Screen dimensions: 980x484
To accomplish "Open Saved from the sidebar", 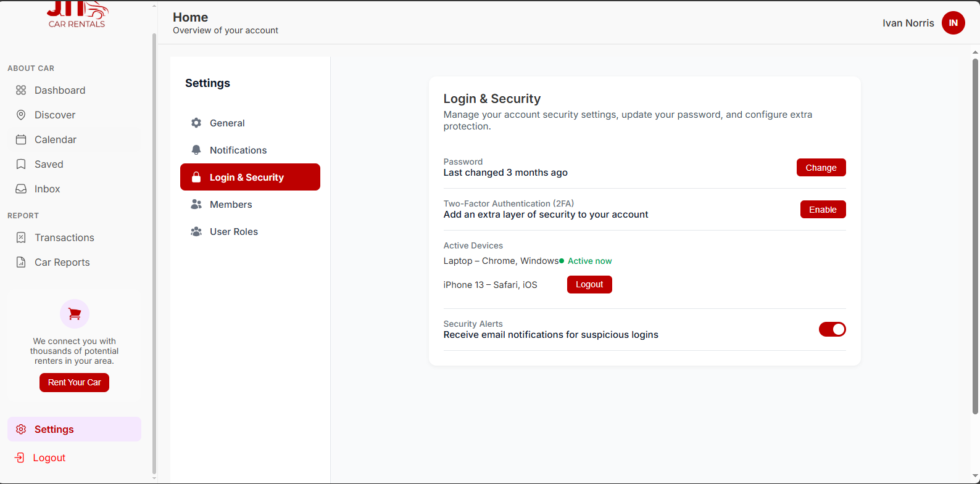I will [74, 164].
